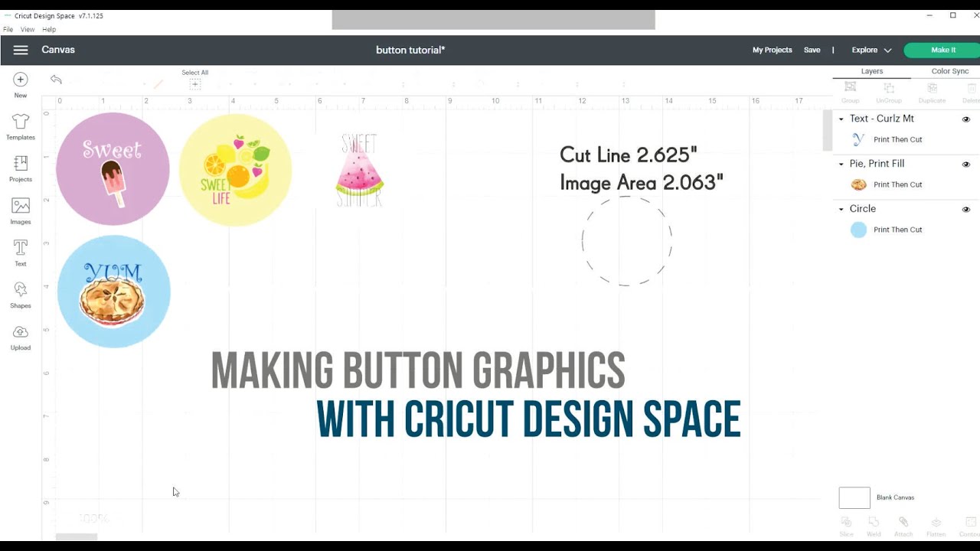The height and width of the screenshot is (551, 980).
Task: Select the blue YUM pie button graphic
Action: (x=113, y=292)
